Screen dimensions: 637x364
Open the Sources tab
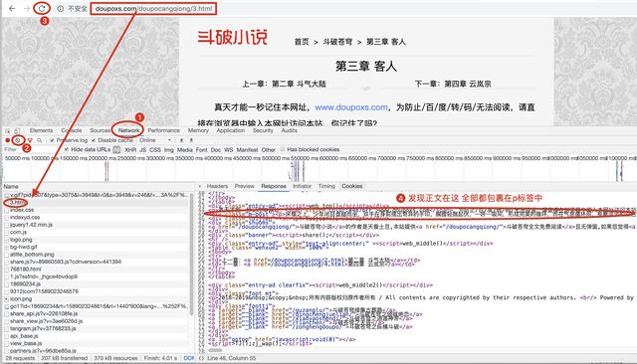100,130
